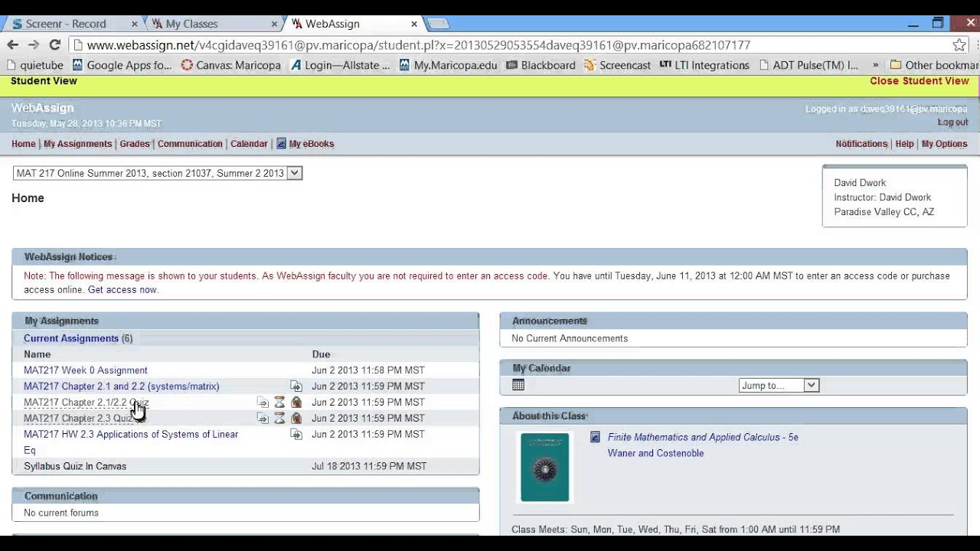The height and width of the screenshot is (551, 980).
Task: Click the eBook icon beside Finite Mathematics title
Action: pos(595,438)
